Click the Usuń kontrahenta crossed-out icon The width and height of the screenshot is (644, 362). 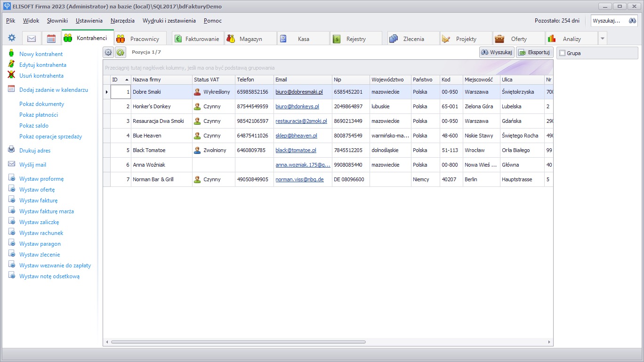[x=11, y=75]
